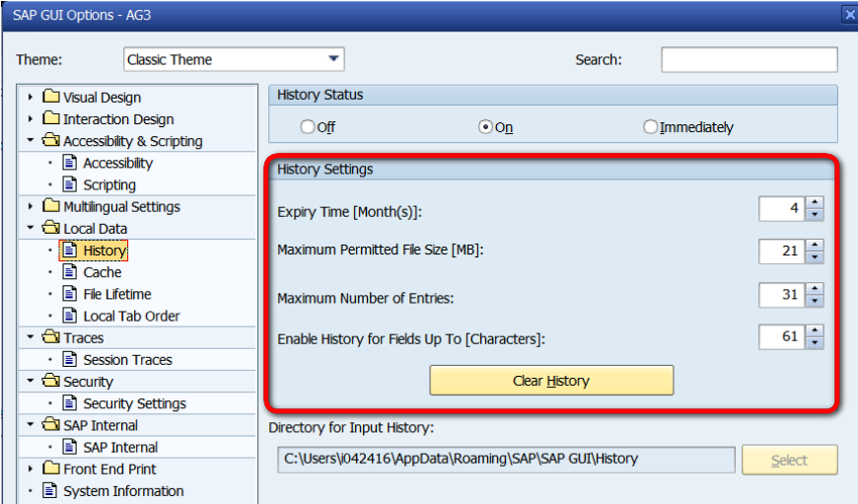Click the Expiry Time value field
This screenshot has width=858, height=504.
[x=782, y=208]
